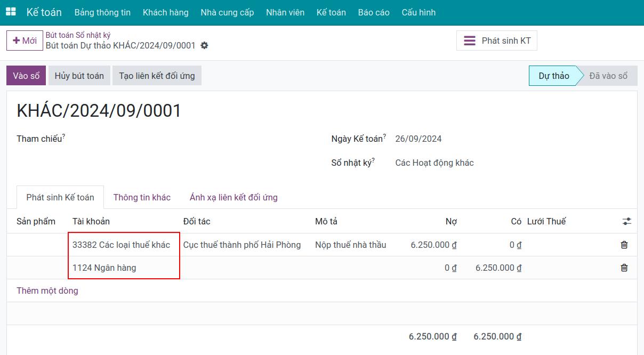Switch to the Phát sinh Kế toán tab
This screenshot has height=355, width=644.
(x=60, y=197)
